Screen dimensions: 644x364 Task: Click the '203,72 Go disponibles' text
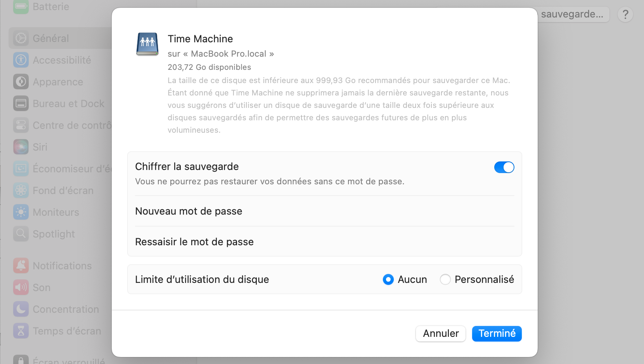[209, 67]
